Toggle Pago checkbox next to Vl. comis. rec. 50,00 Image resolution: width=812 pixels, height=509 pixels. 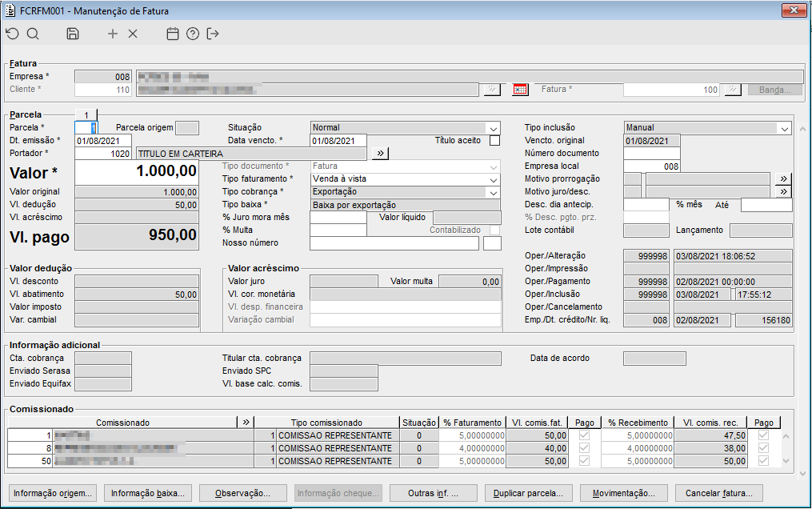pos(763,461)
